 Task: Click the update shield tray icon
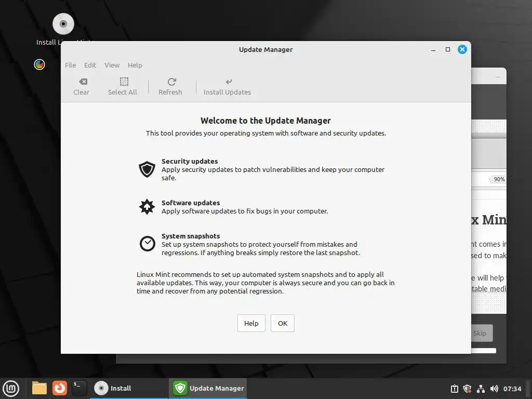(x=467, y=389)
